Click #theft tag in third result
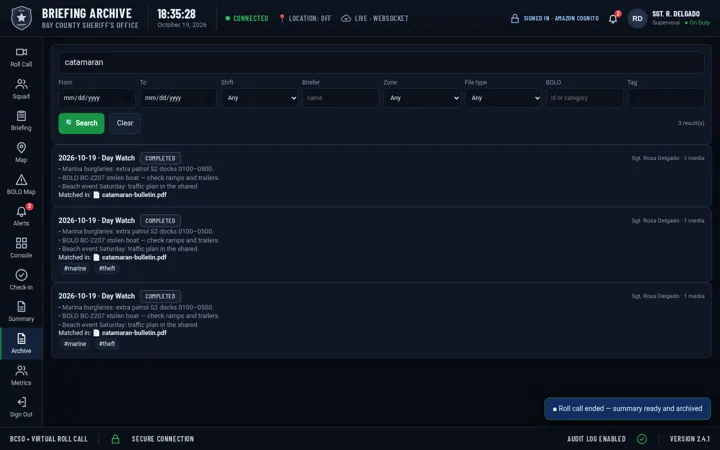Viewport: 720px width, 450px height. pos(107,344)
